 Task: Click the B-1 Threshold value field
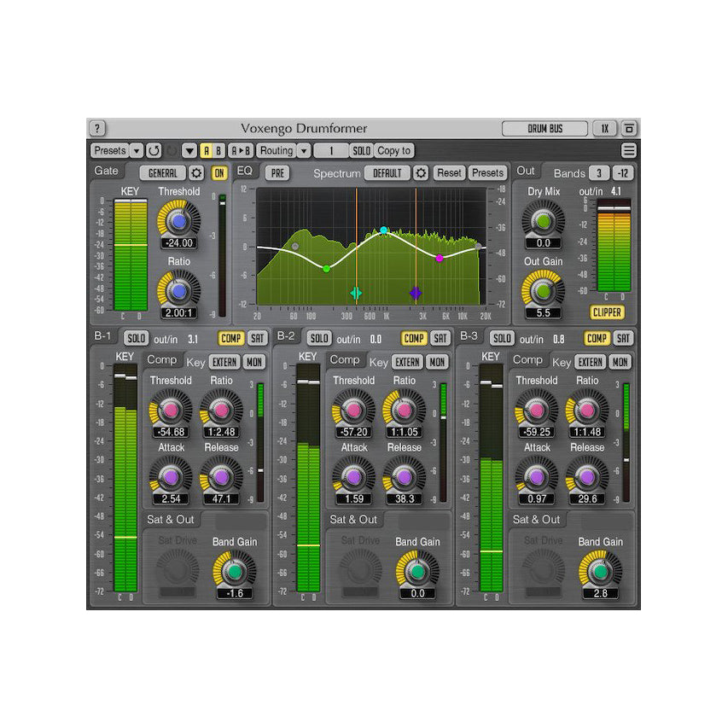(169, 432)
